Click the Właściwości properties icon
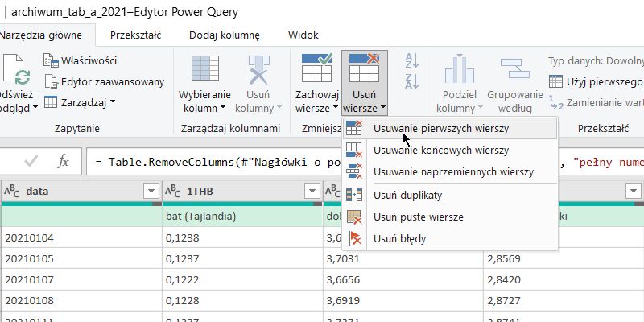The height and width of the screenshot is (322, 644). click(52, 61)
